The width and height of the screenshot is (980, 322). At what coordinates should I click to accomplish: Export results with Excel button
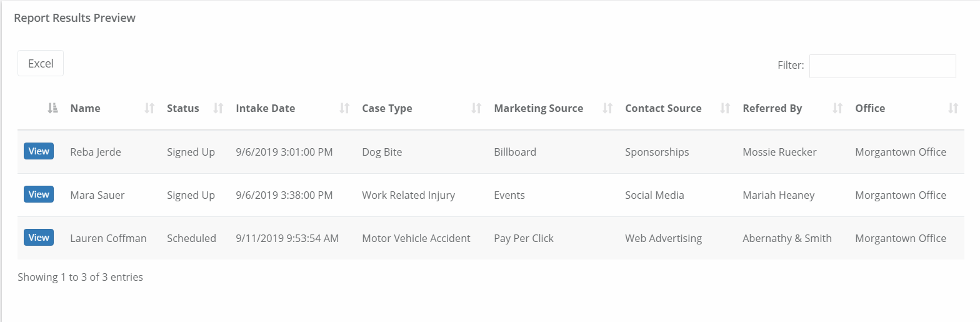pyautogui.click(x=41, y=63)
